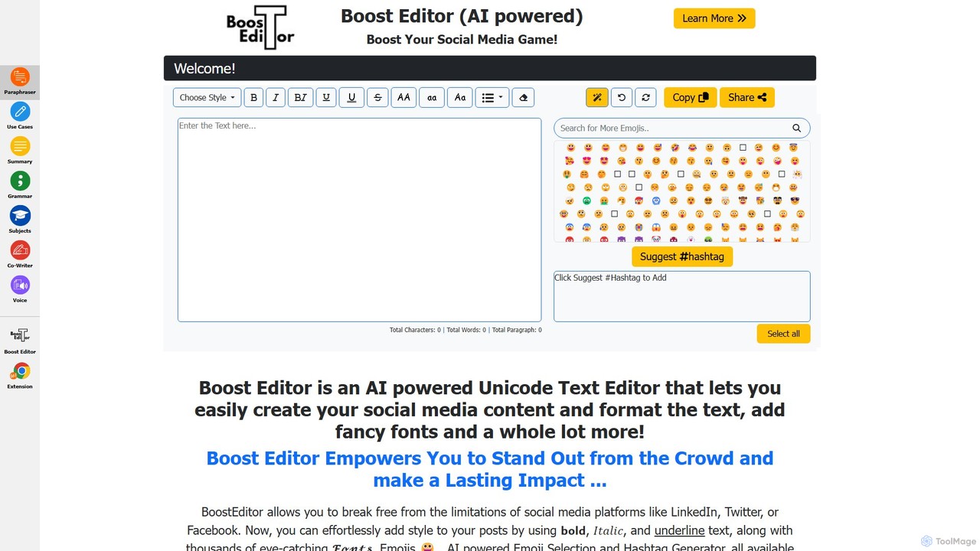The height and width of the screenshot is (551, 980).
Task: Click the Boost Editor logo at top
Action: coord(260,28)
